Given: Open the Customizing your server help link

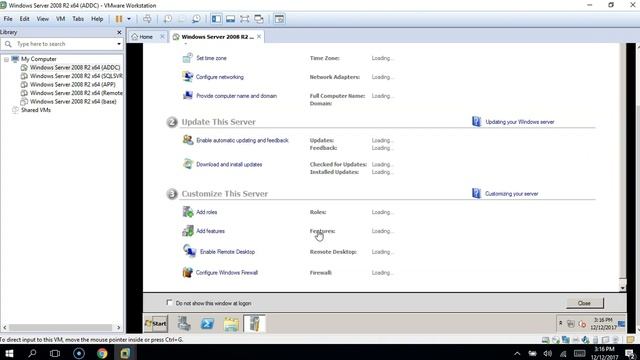Looking at the screenshot, I should 511,194.
